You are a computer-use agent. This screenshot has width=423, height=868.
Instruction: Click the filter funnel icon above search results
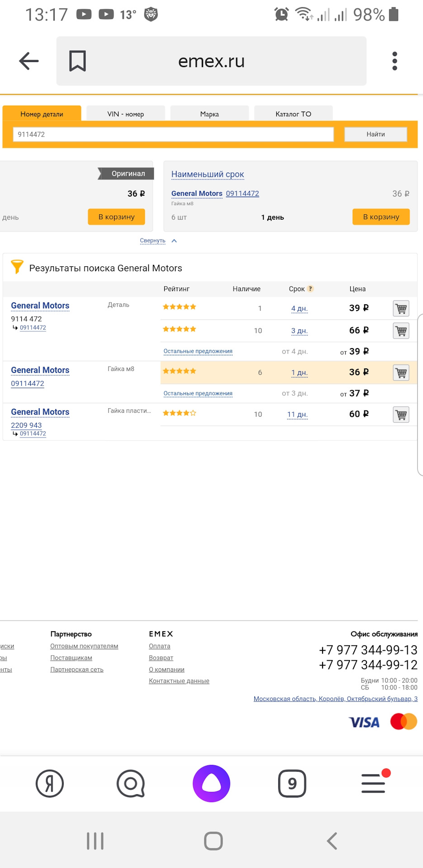point(17,267)
